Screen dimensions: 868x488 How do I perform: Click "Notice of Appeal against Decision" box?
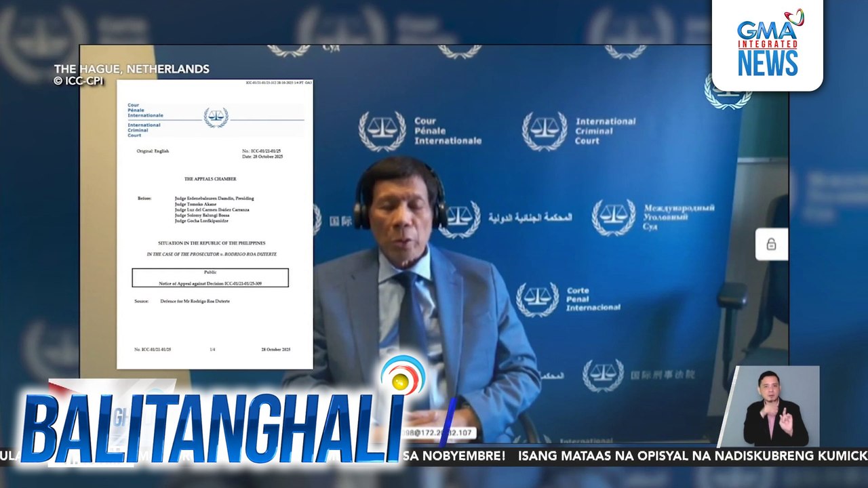click(210, 278)
